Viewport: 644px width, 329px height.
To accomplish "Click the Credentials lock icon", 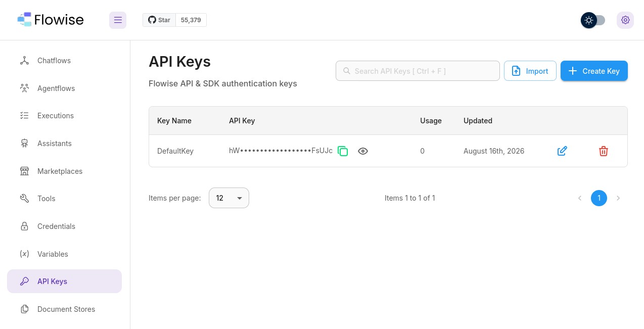I will [24, 226].
